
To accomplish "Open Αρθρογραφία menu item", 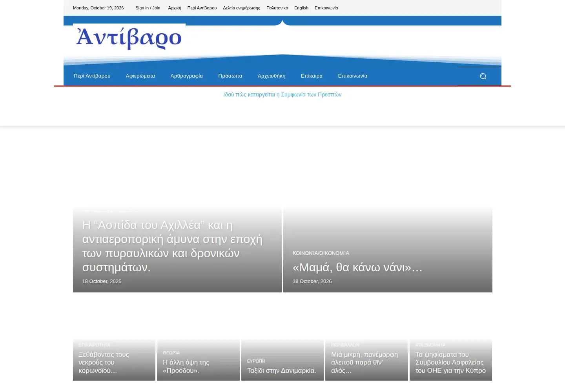I will click(x=187, y=76).
